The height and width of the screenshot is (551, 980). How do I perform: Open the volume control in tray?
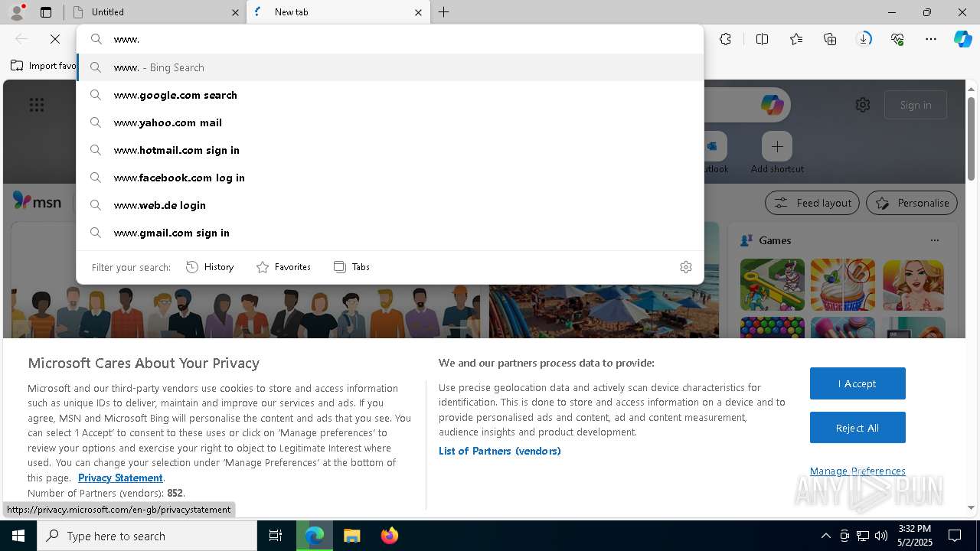coord(881,536)
